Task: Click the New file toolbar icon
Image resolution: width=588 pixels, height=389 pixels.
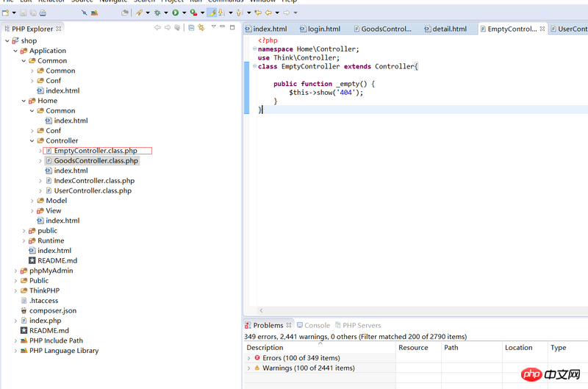Action: [6, 13]
